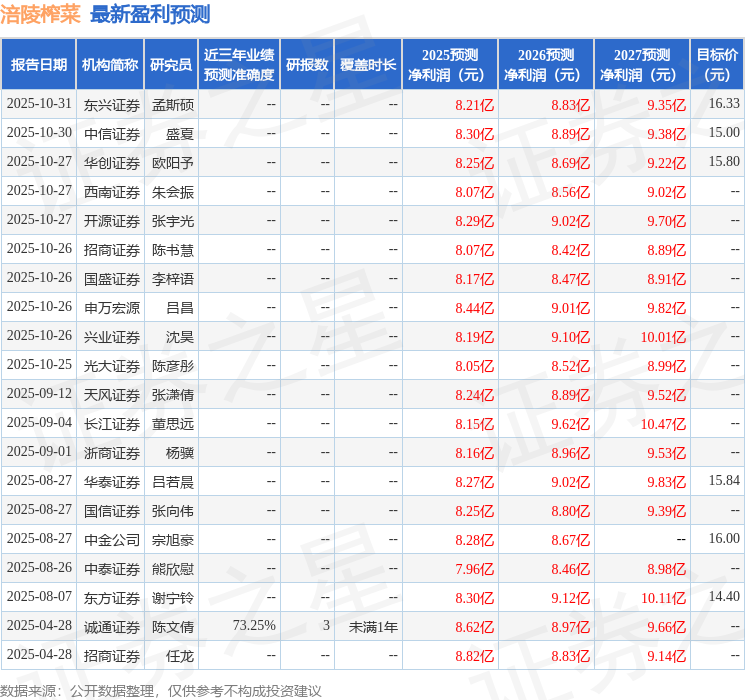The width and height of the screenshot is (745, 700).
Task: Click the 数据来源 disclaimer footer
Action: point(161,690)
